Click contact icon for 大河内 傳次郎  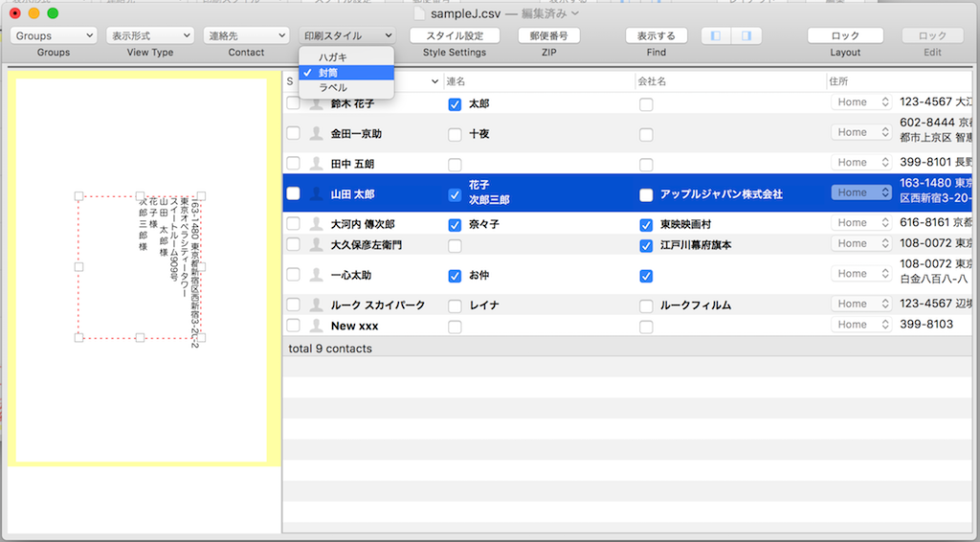point(315,224)
